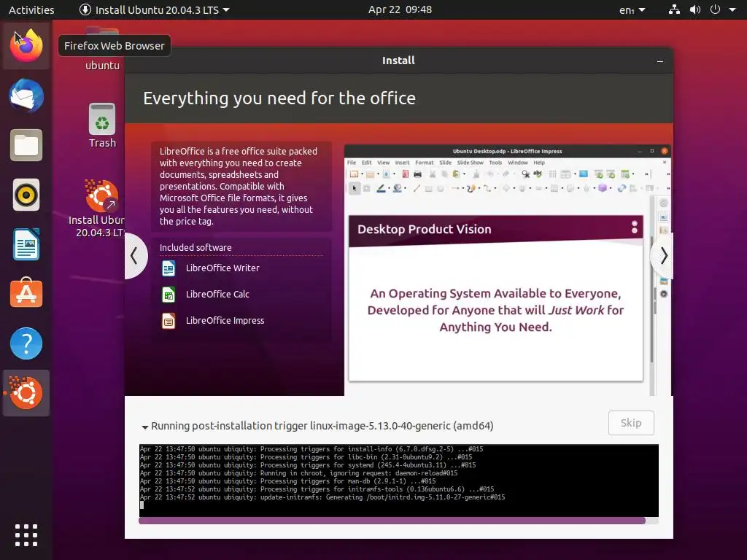Open the clock Apr 22 09:48 menu
The image size is (747, 560).
(x=400, y=9)
